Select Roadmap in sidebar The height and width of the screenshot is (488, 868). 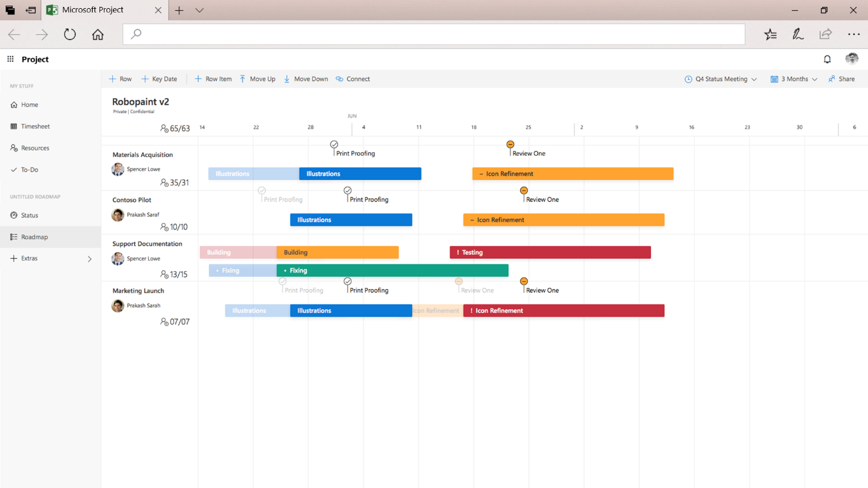(50, 237)
